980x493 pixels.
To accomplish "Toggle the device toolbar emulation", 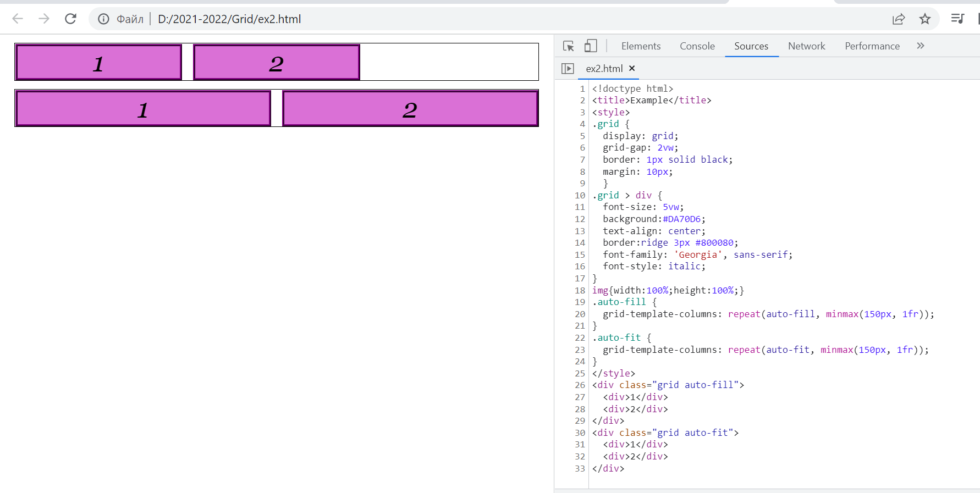I will pyautogui.click(x=591, y=46).
